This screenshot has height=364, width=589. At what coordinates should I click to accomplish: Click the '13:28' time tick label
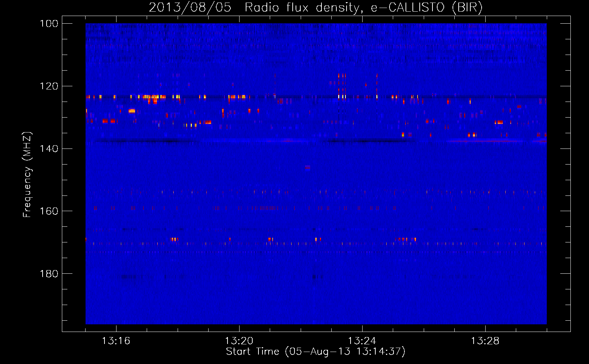pyautogui.click(x=485, y=341)
